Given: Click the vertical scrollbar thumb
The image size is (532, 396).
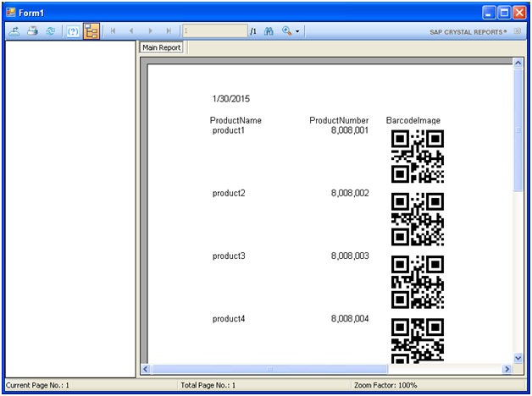Looking at the screenshot, I should coord(518,130).
